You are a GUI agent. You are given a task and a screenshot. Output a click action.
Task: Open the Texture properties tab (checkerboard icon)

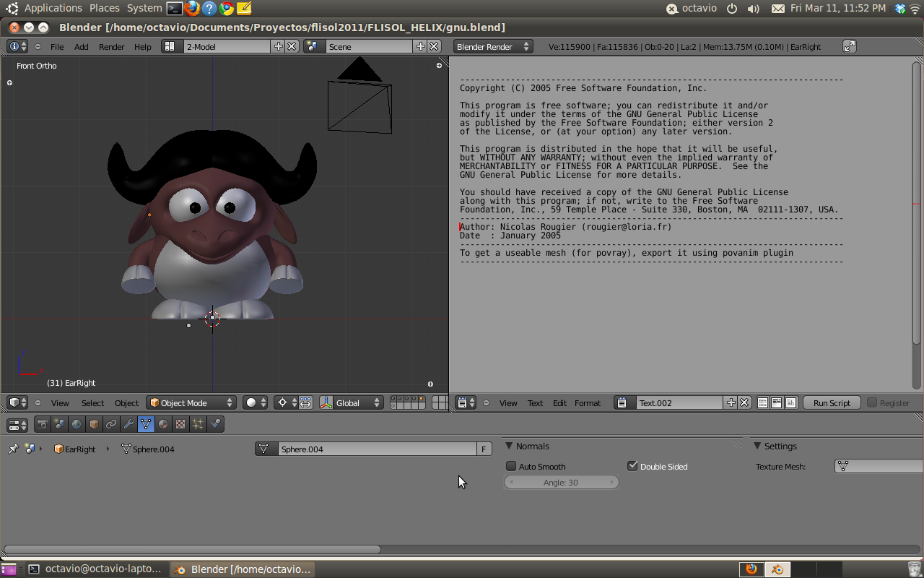click(x=180, y=424)
